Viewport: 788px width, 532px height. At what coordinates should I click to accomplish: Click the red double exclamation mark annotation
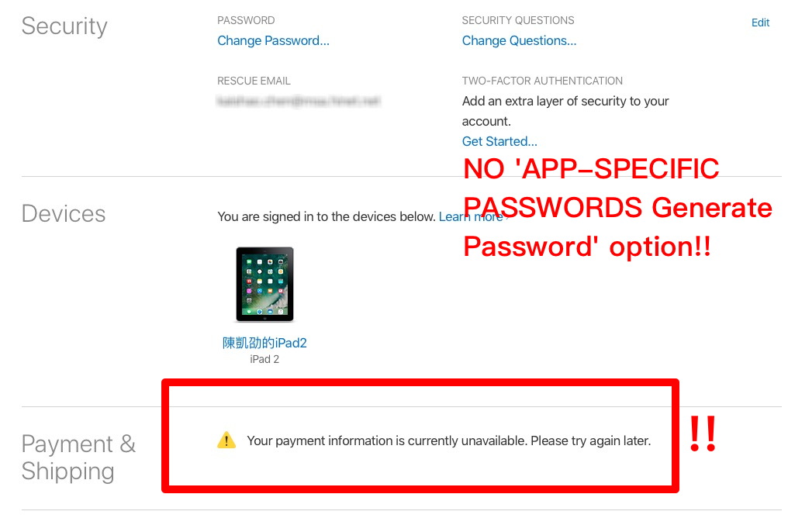click(703, 434)
